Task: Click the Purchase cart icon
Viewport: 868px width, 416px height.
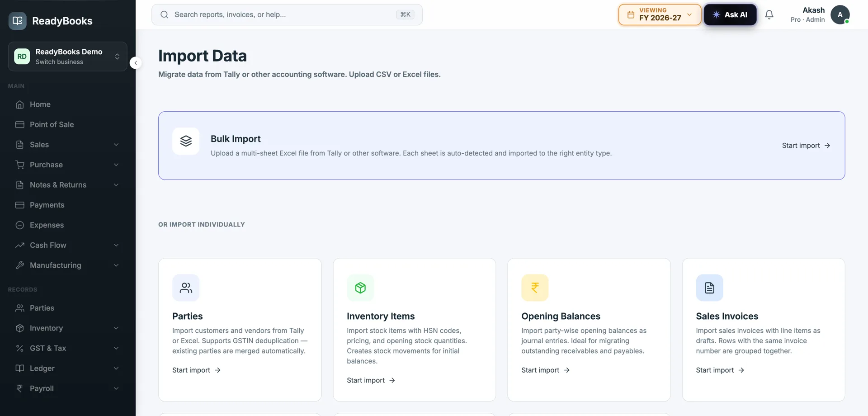Action: 19,165
